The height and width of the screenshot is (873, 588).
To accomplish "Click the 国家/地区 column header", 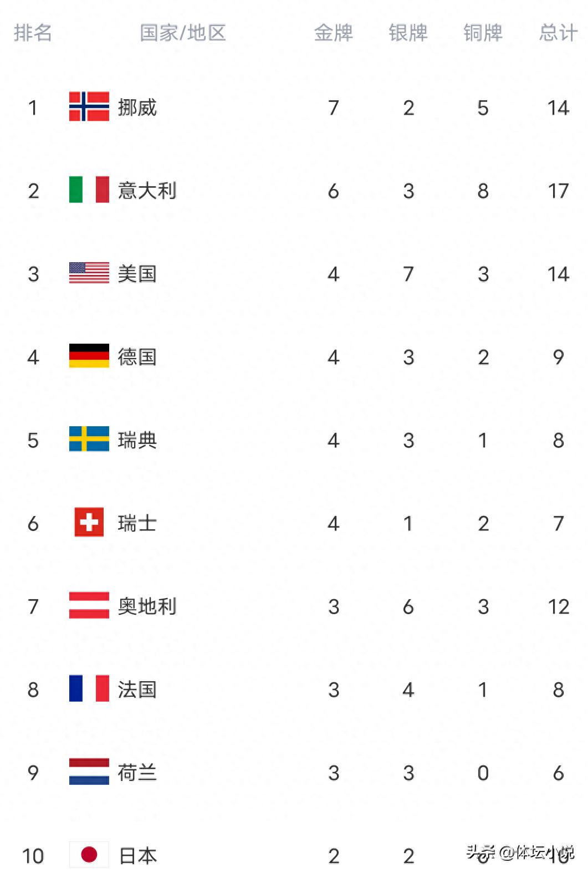I will click(x=182, y=33).
